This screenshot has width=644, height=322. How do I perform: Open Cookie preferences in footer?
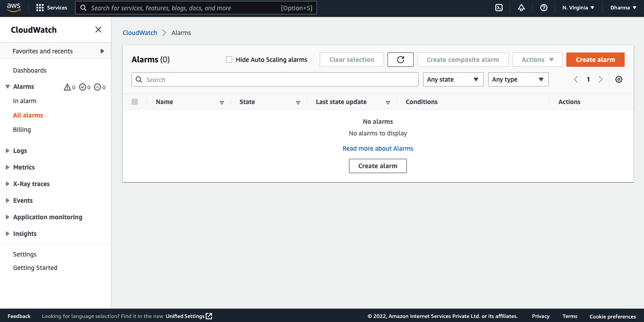613,316
